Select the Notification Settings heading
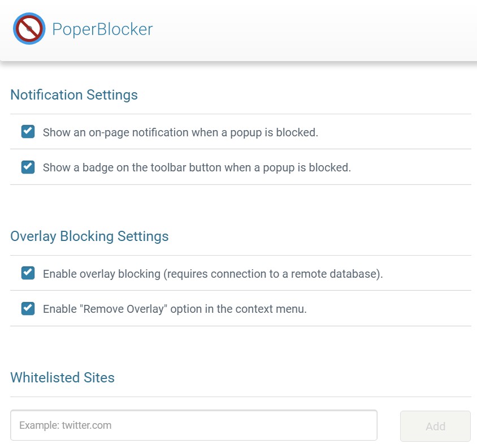The image size is (477, 448). tap(74, 94)
